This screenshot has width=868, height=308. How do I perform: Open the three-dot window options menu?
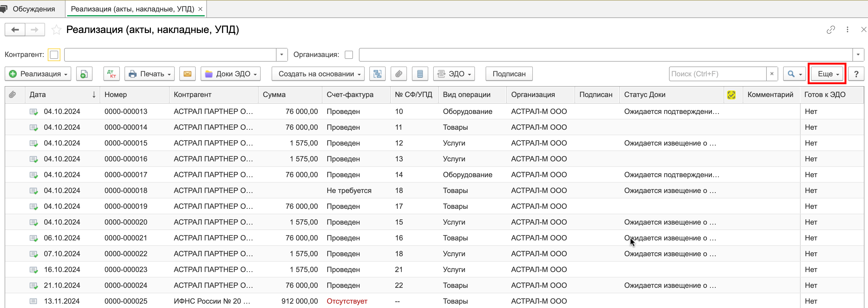[848, 30]
